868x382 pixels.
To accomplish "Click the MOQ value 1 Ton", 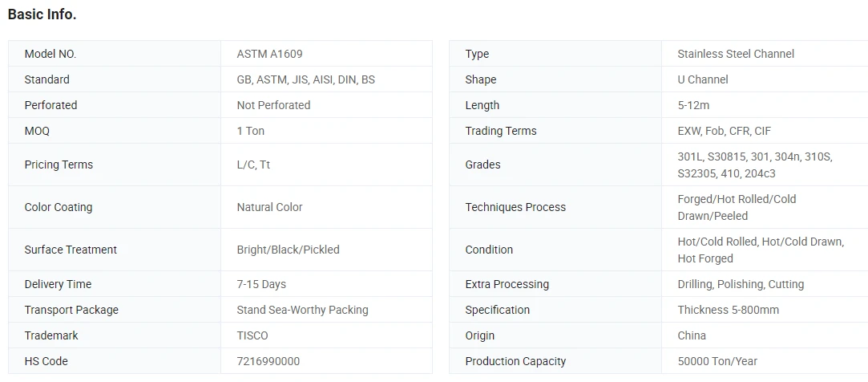I will tap(251, 131).
